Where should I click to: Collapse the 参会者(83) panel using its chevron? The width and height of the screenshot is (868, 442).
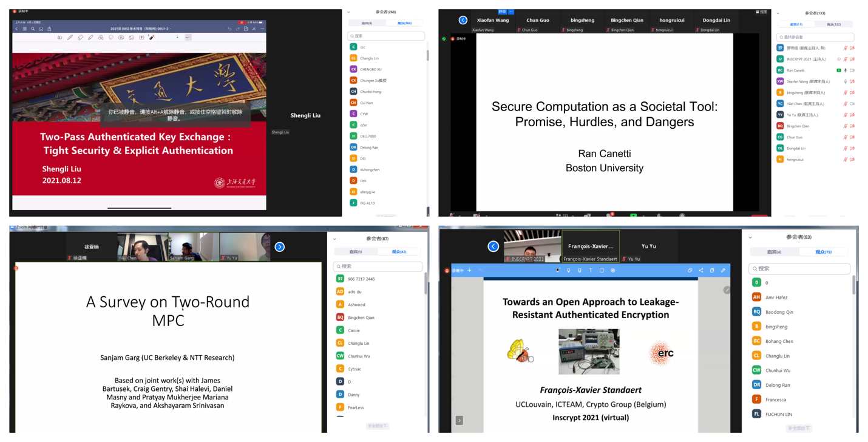[750, 237]
